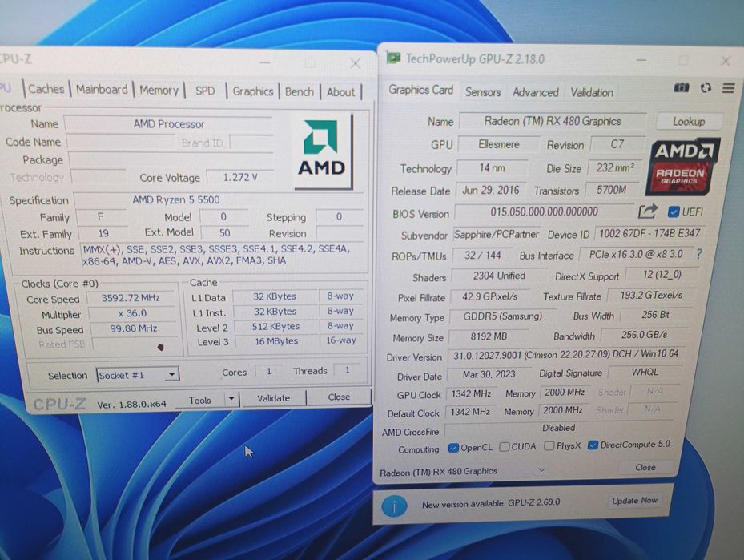This screenshot has width=744, height=560.
Task: Open the Advanced tab in GPU-Z
Action: click(535, 92)
